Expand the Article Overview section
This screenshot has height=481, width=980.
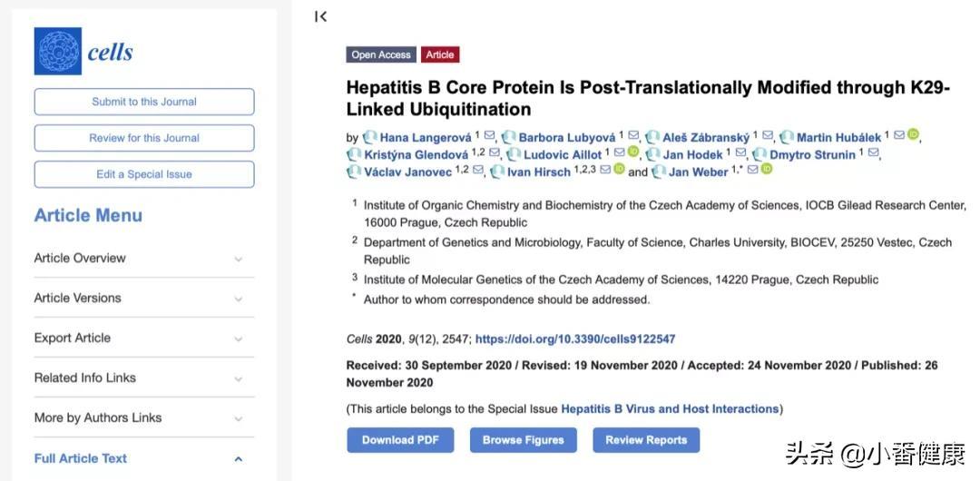143,259
